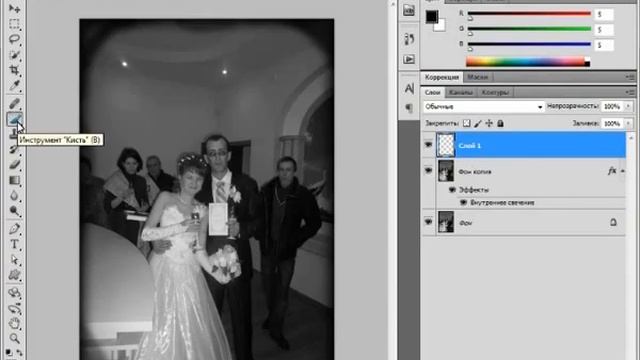Select the Brush tool
This screenshot has height=360, width=640.
[x=14, y=119]
